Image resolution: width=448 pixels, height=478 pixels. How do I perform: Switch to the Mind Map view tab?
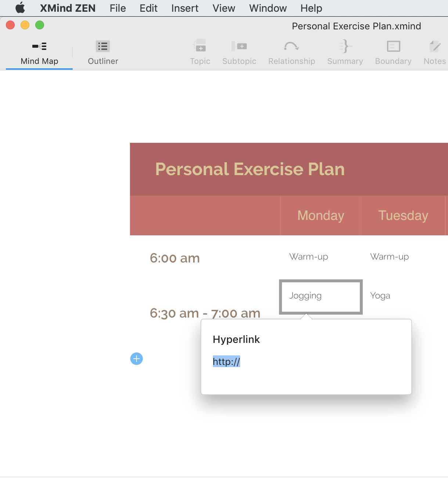39,52
